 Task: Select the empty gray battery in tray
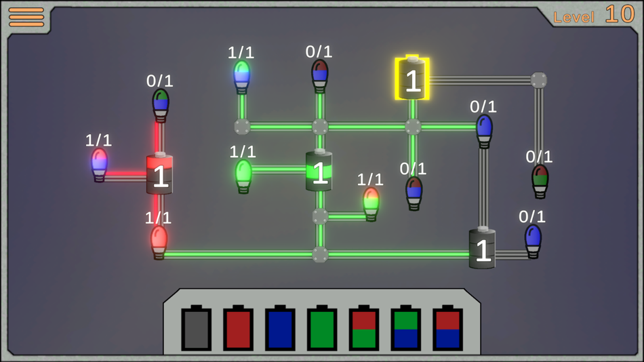[197, 328]
